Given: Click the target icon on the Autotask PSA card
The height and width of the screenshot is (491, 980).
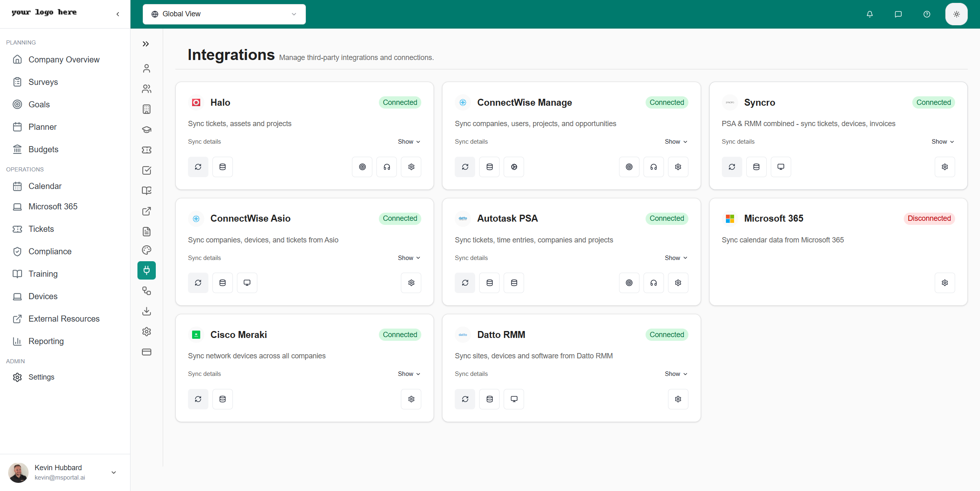Looking at the screenshot, I should pyautogui.click(x=629, y=282).
